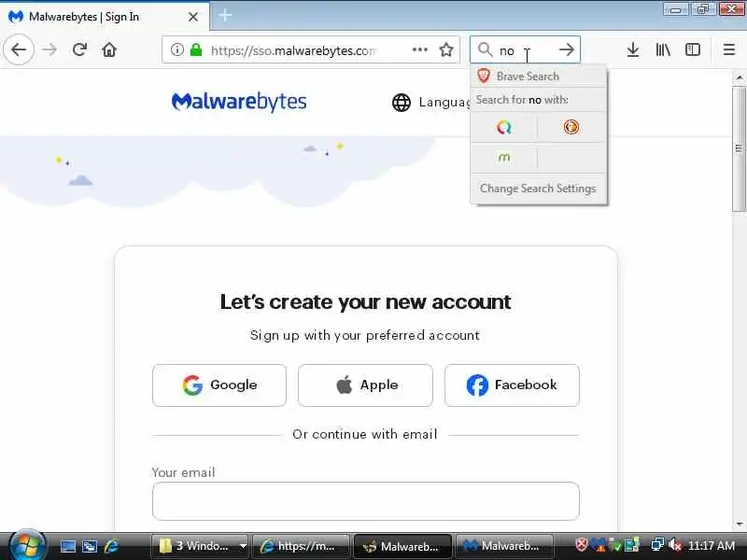Click Show Desktop in quick launch

tap(67, 546)
